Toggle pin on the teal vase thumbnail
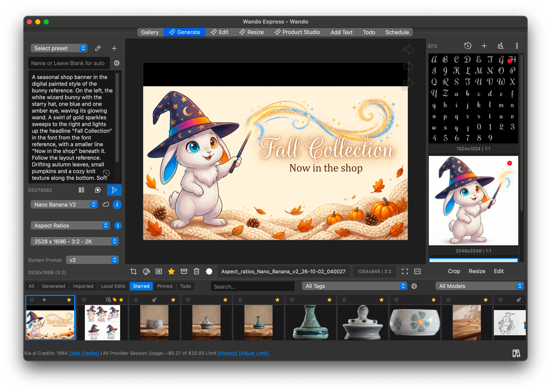Viewport: 551px width, 392px height. point(292,300)
